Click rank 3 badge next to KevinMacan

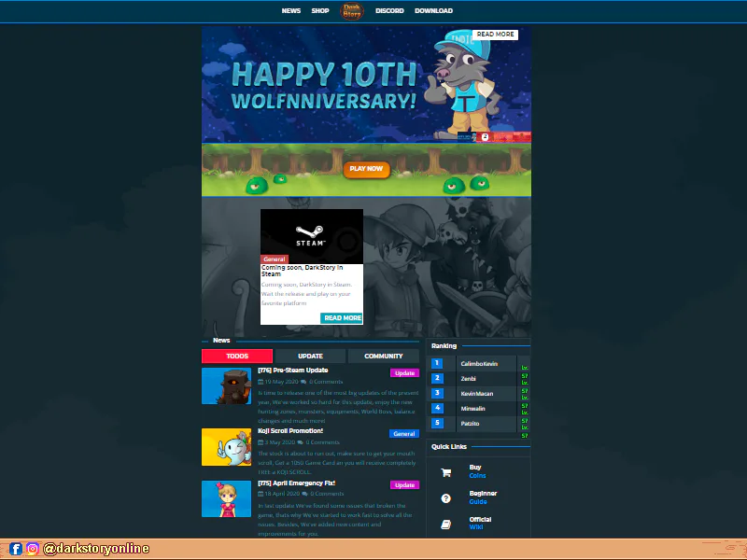[437, 393]
